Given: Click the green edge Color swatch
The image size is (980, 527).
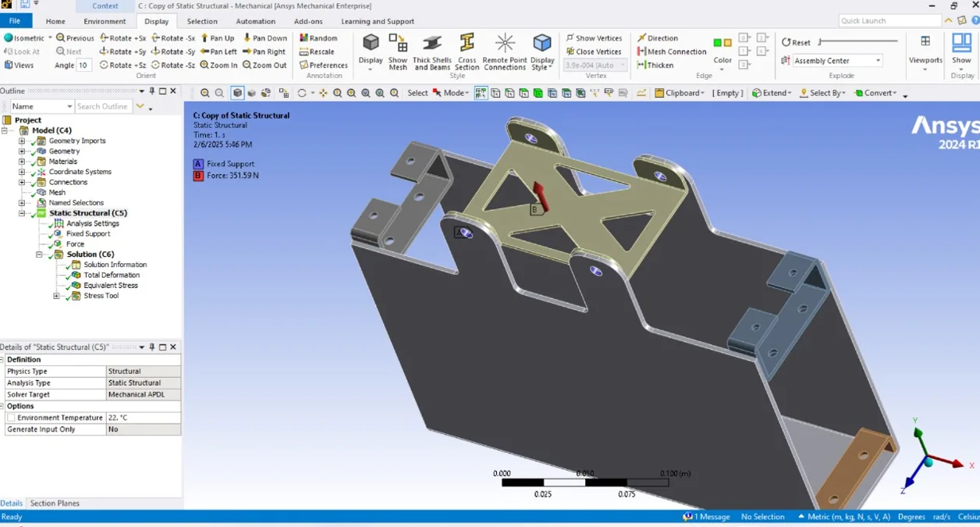Looking at the screenshot, I should point(718,43).
